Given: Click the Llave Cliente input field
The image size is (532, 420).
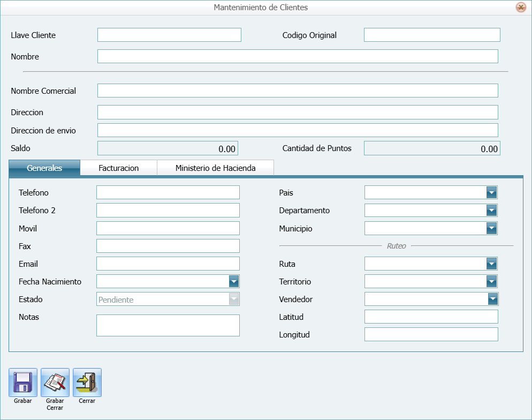Looking at the screenshot, I should (x=169, y=35).
